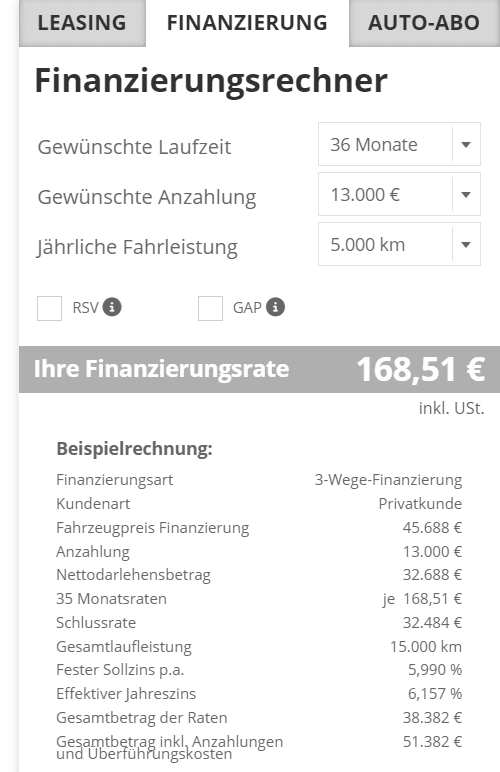Open the RSV info icon
Screen dimensions: 500x772
(112, 307)
